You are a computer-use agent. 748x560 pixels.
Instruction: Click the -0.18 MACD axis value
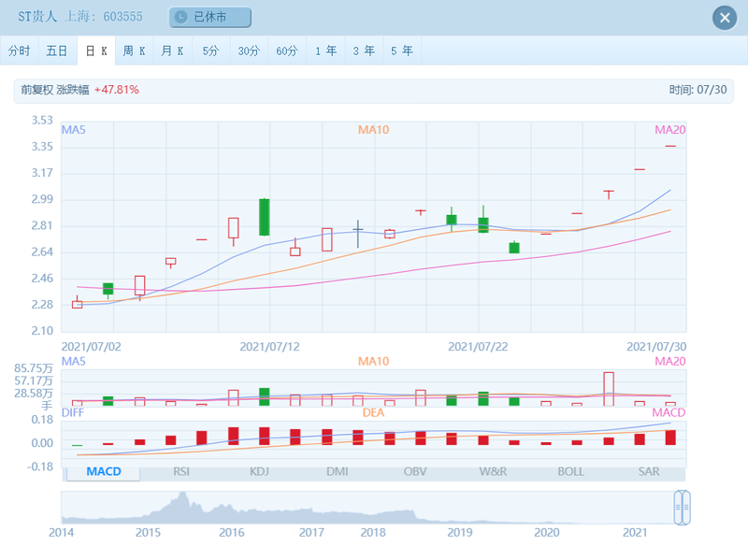(40, 467)
